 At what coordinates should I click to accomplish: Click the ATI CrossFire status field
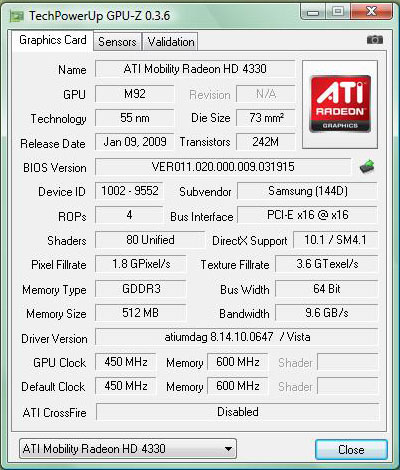click(x=237, y=412)
